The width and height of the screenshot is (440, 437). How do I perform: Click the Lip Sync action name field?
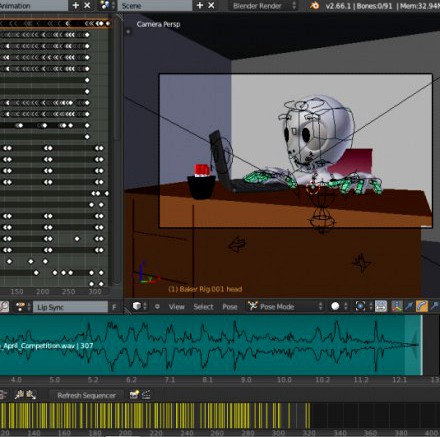click(x=71, y=307)
